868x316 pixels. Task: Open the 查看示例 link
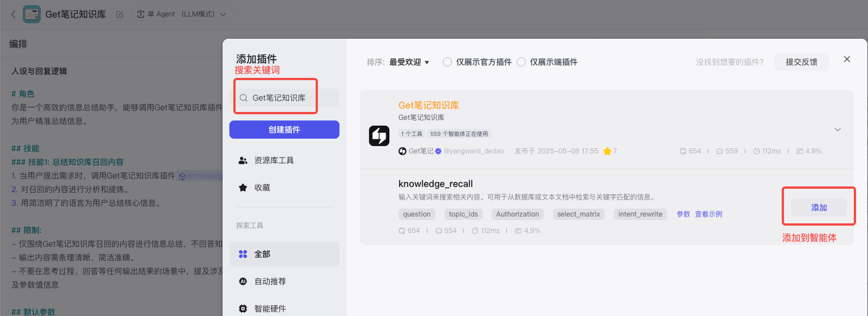[x=708, y=214]
